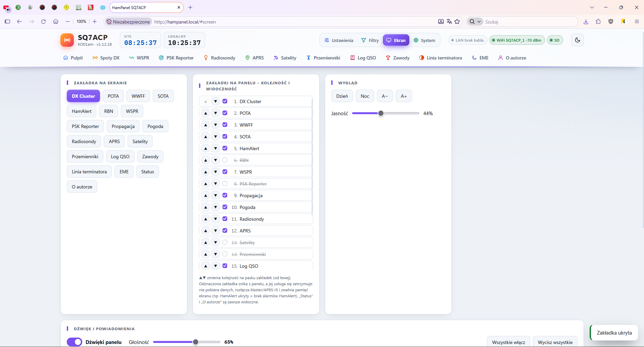Open O autorze navigation item
The height and width of the screenshot is (347, 644).
click(x=512, y=58)
